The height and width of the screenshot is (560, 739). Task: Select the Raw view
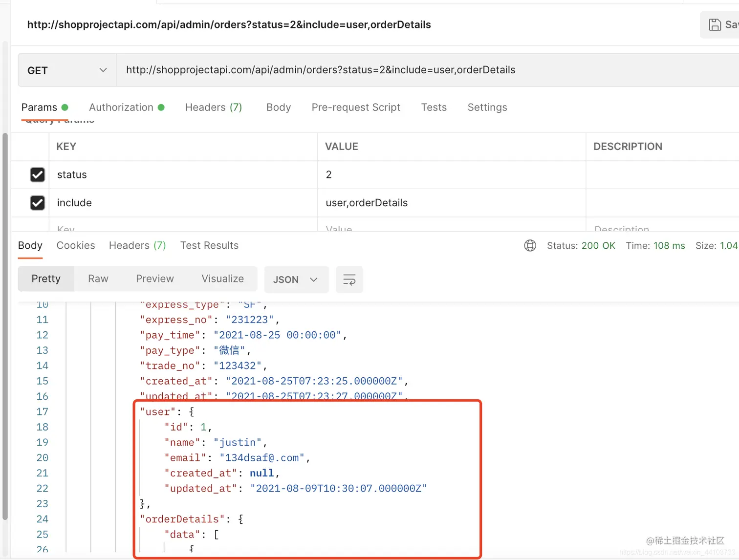click(x=98, y=279)
